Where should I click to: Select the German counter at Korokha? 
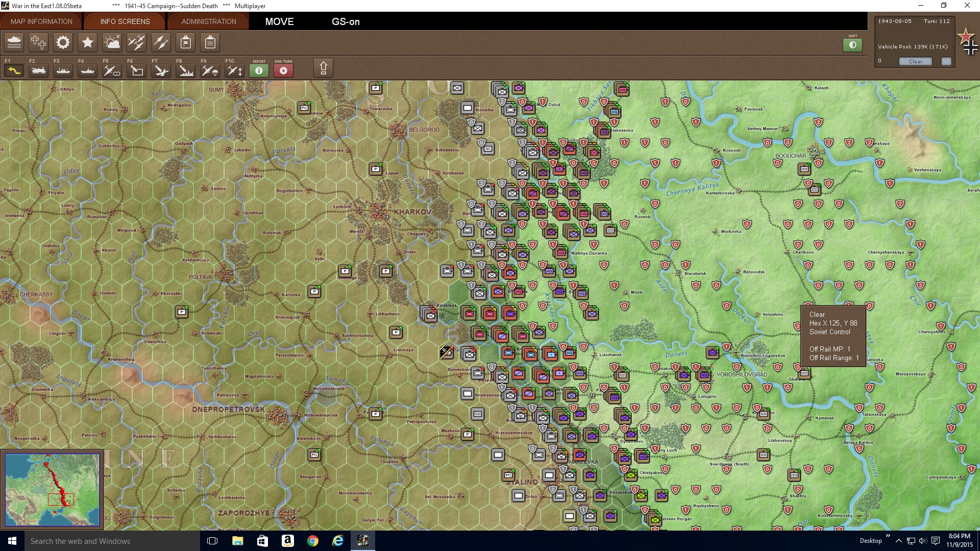tap(468, 108)
